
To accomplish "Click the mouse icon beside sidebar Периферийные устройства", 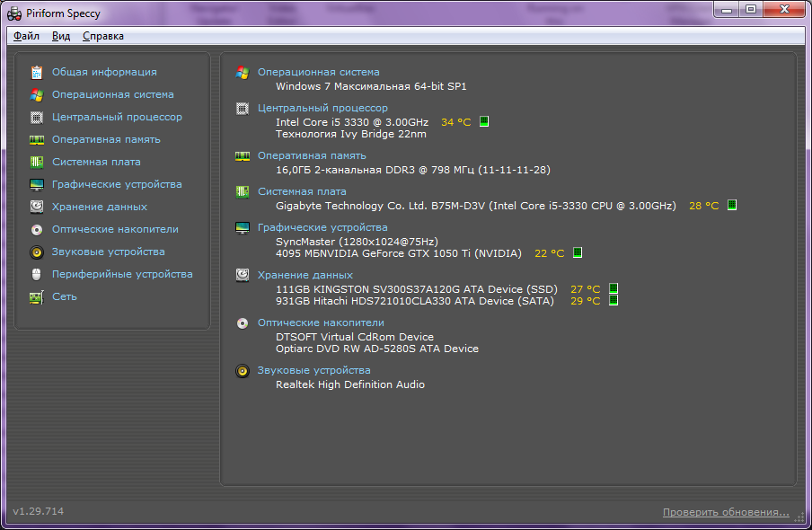I will tap(36, 275).
